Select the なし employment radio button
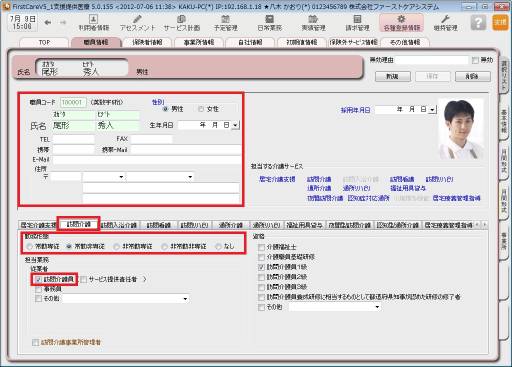 [218, 247]
